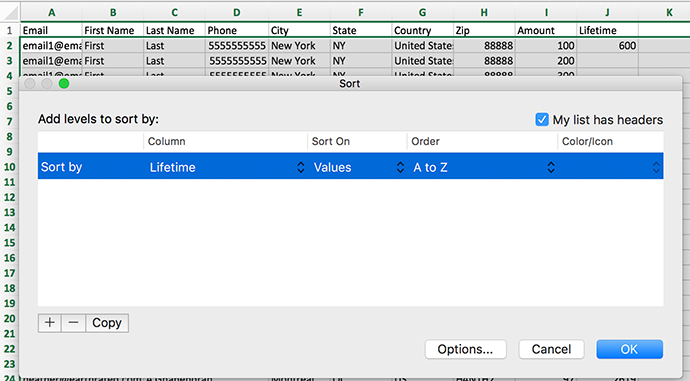
Task: Click the Email header cell
Action: pos(51,30)
